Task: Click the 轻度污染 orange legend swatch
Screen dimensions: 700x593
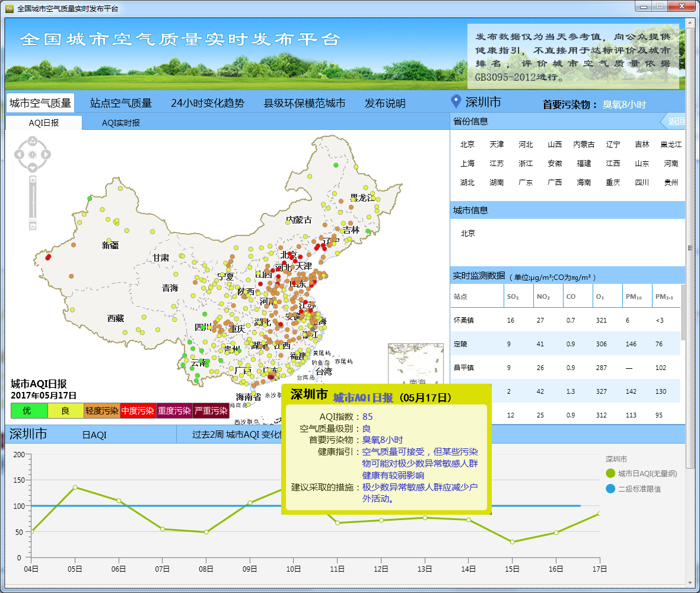Action: (x=102, y=410)
